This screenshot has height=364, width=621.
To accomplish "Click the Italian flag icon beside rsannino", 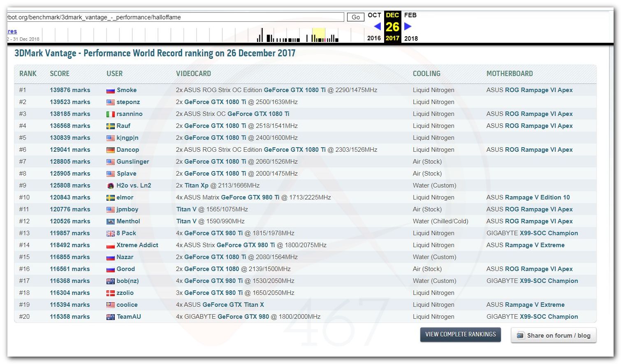I will pyautogui.click(x=110, y=114).
